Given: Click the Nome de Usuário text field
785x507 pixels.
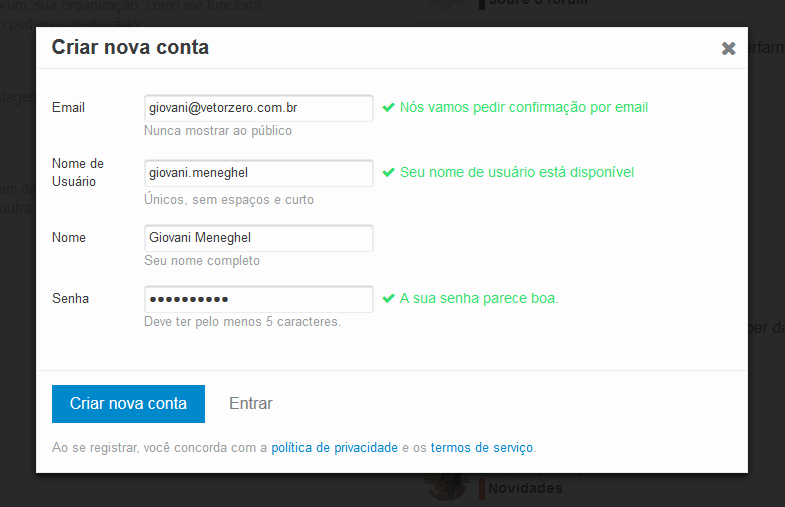Looking at the screenshot, I should (x=258, y=173).
